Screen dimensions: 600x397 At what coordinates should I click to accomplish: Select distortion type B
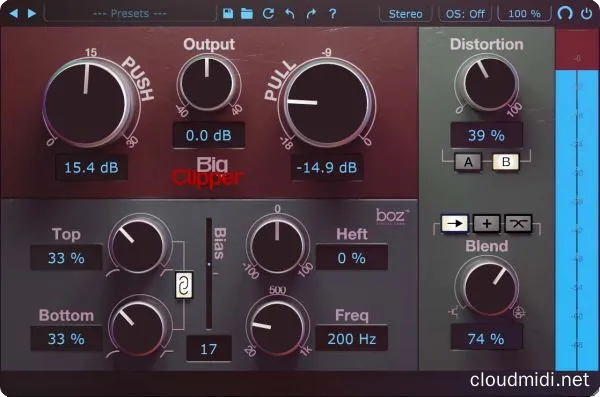[505, 162]
